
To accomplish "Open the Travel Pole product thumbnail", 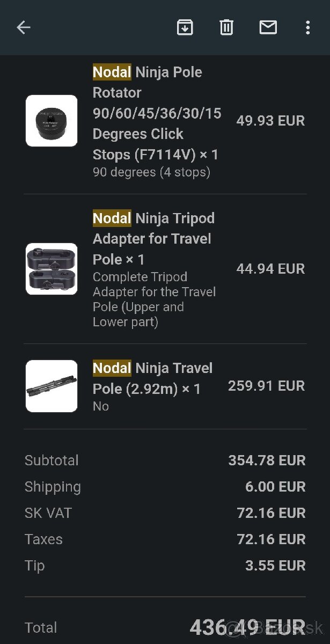I will [52, 386].
